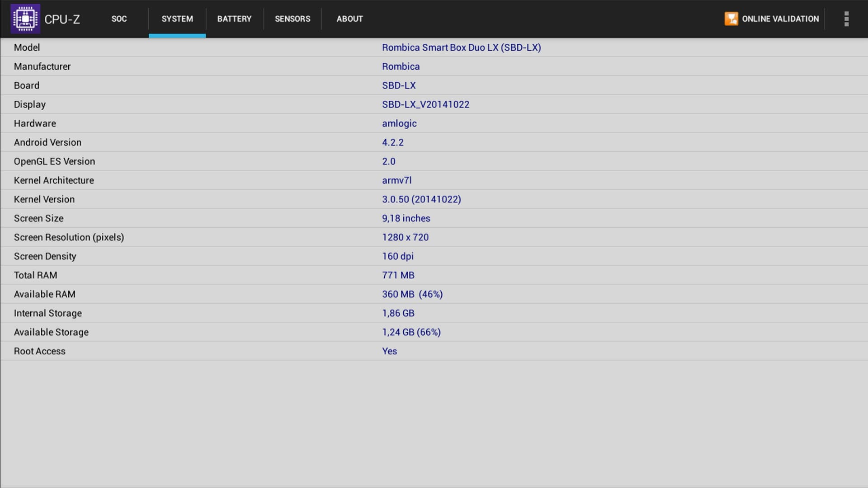Viewport: 868px width, 488px height.
Task: Open the three-dot overflow menu
Action: click(x=846, y=19)
